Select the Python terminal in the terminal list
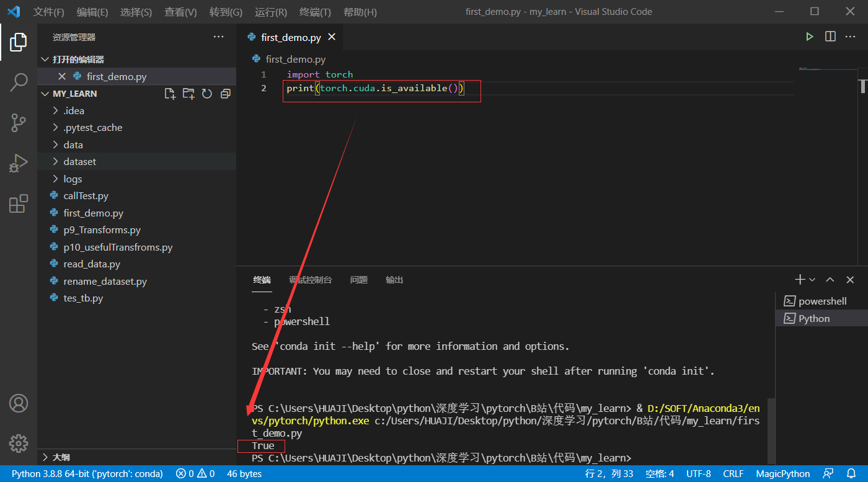 pyautogui.click(x=813, y=318)
